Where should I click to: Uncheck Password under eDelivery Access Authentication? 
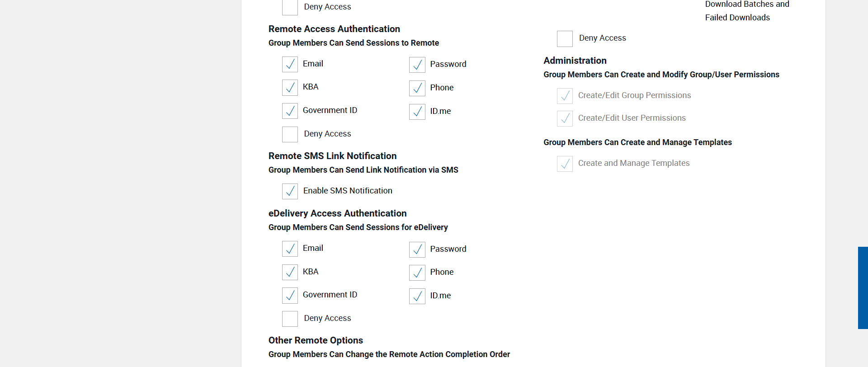[417, 249]
